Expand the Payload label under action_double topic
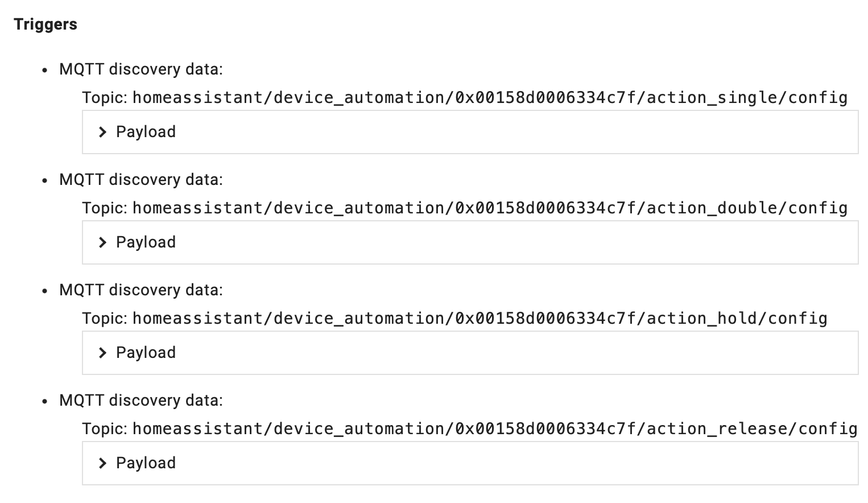Image resolution: width=868 pixels, height=503 pixels. coord(146,242)
